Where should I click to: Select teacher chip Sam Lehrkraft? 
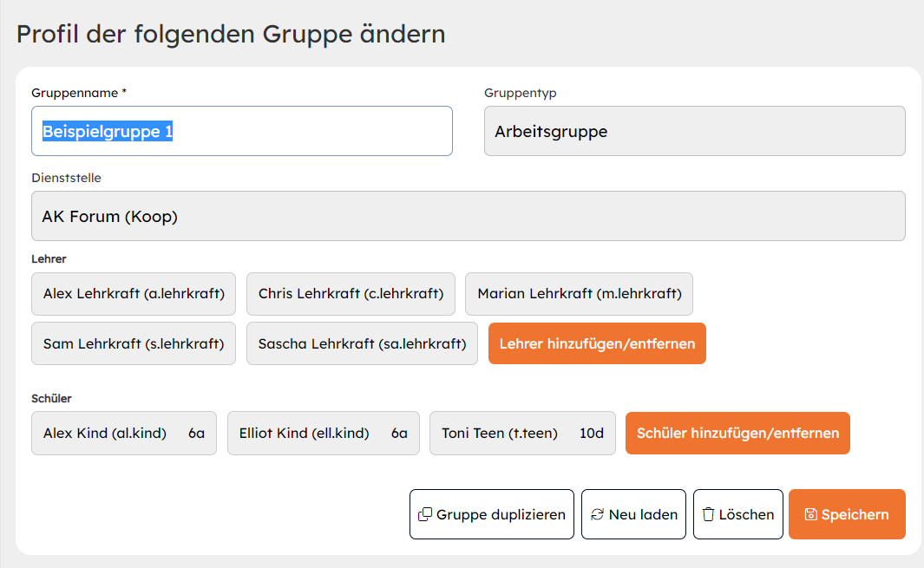134,343
